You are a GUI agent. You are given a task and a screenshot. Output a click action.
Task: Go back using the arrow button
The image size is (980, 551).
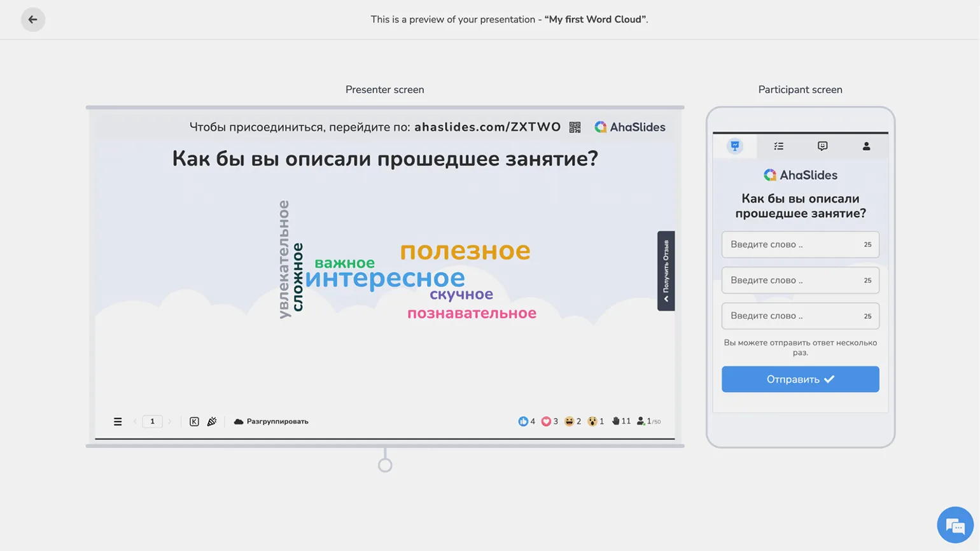click(32, 20)
